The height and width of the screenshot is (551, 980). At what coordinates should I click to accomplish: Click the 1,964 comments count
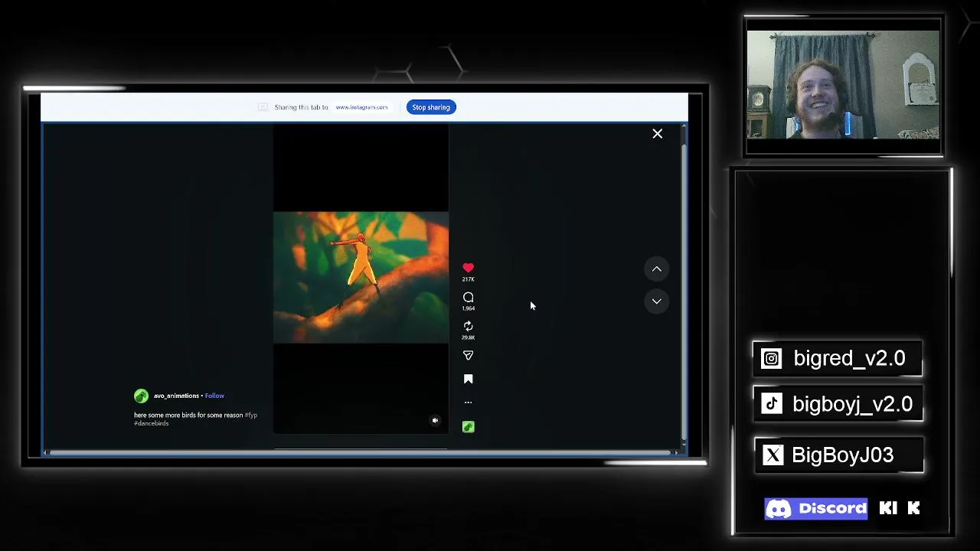click(468, 308)
